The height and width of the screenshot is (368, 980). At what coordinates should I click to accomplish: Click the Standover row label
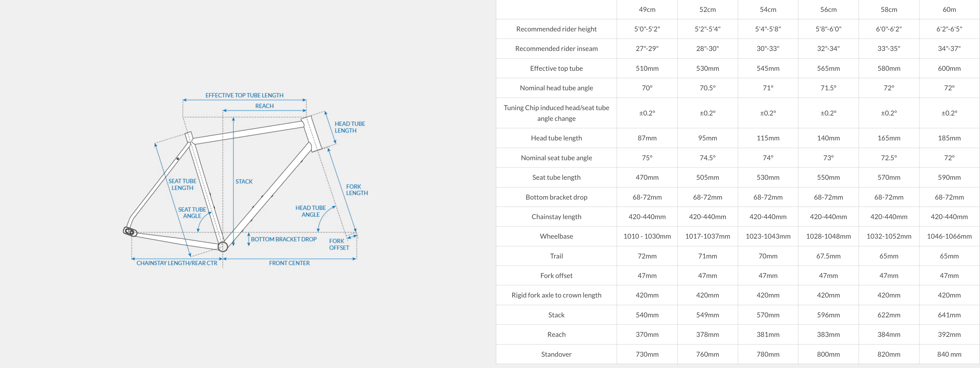[556, 354]
